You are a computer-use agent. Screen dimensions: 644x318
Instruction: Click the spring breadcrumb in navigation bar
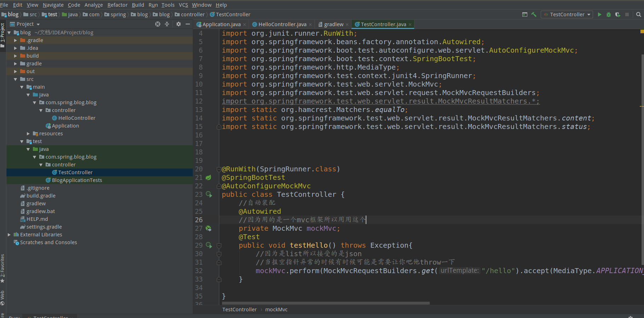pyautogui.click(x=115, y=14)
